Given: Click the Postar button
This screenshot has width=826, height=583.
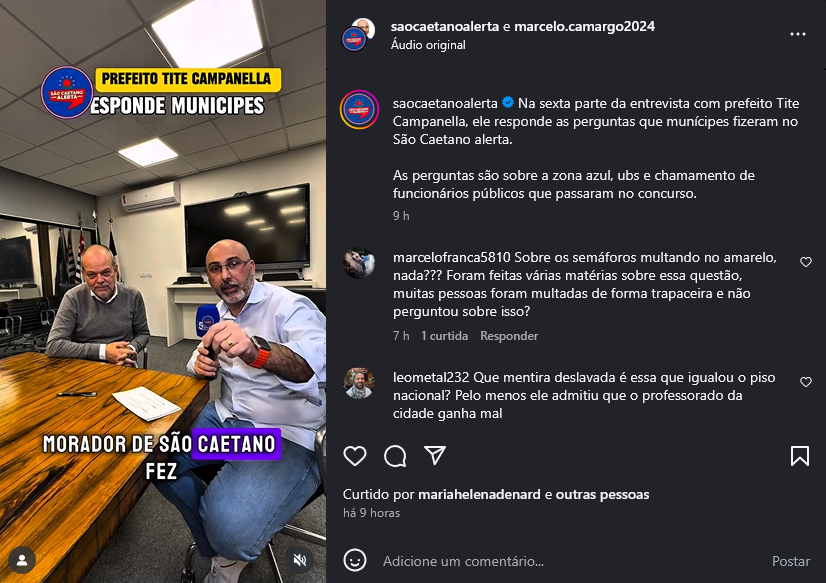Looking at the screenshot, I should click(x=791, y=561).
